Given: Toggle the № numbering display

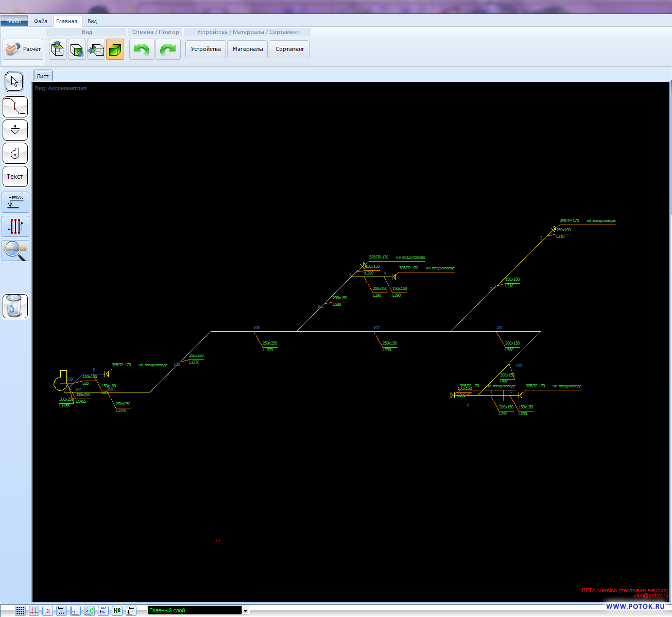Looking at the screenshot, I should pyautogui.click(x=117, y=611).
